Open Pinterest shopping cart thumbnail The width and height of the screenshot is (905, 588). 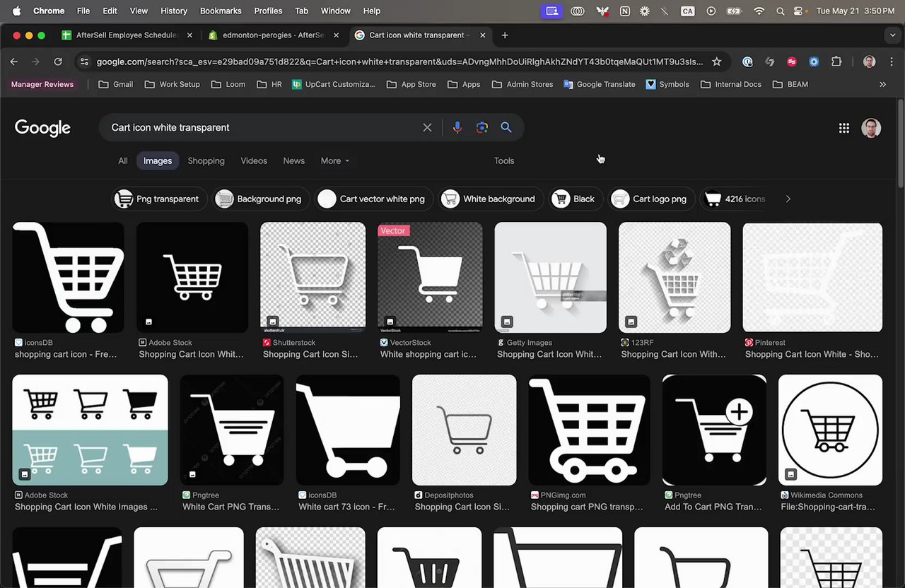coord(812,278)
